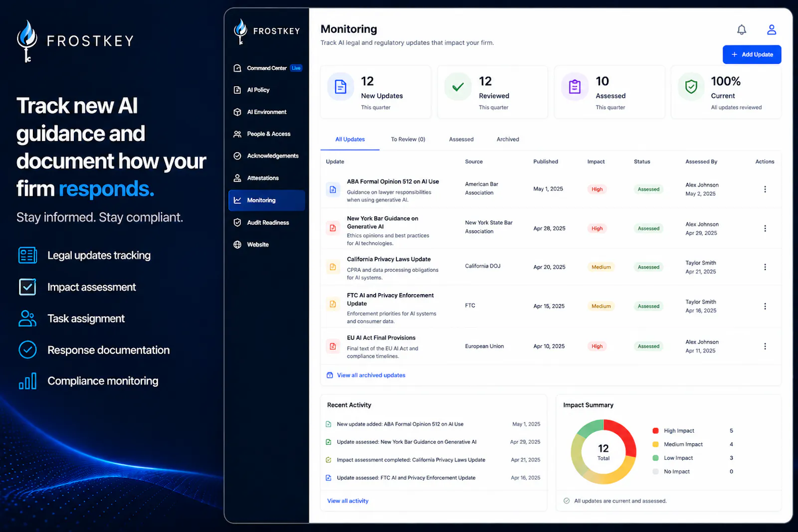Click document icon of EU AI Act row

(333, 346)
